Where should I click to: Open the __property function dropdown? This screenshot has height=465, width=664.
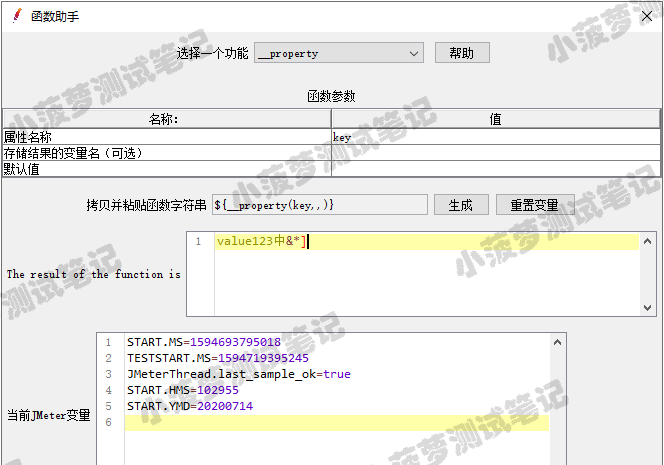click(339, 53)
